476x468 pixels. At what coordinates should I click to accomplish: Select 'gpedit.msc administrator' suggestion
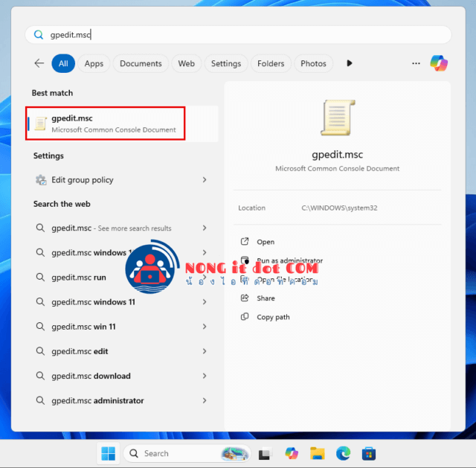click(121, 400)
